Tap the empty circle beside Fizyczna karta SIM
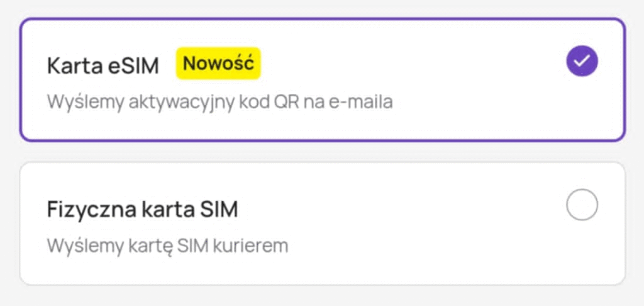 coord(582,205)
